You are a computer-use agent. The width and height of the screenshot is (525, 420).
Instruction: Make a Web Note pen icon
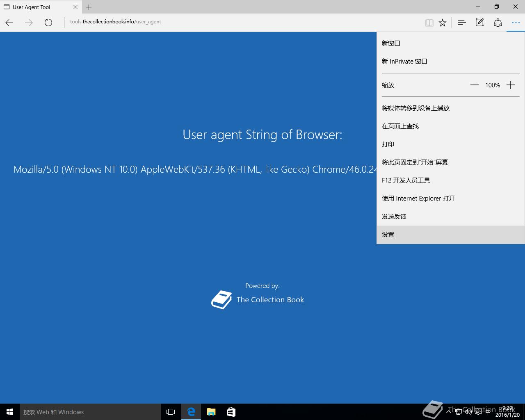[x=479, y=23]
